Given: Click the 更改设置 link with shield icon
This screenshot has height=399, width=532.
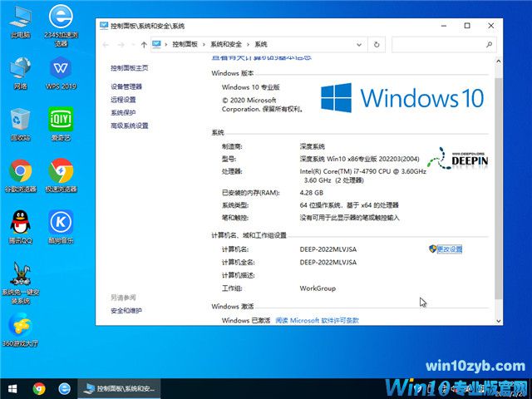Looking at the screenshot, I should pos(449,249).
